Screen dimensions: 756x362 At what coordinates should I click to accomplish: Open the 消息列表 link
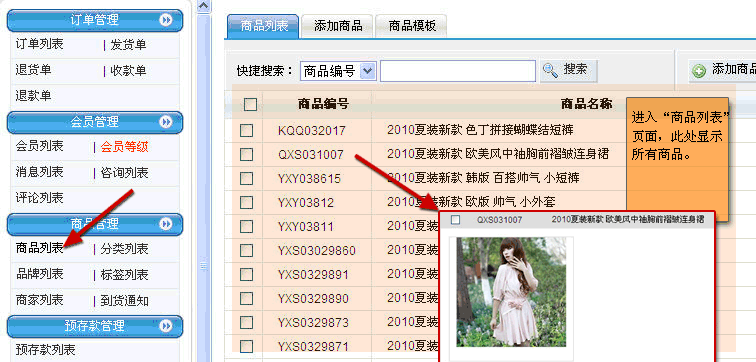click(40, 172)
